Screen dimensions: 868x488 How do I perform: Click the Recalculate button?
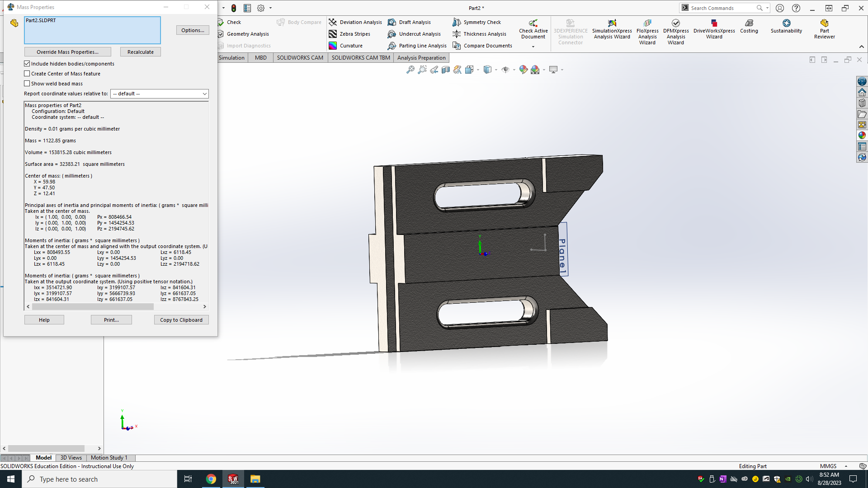click(140, 52)
